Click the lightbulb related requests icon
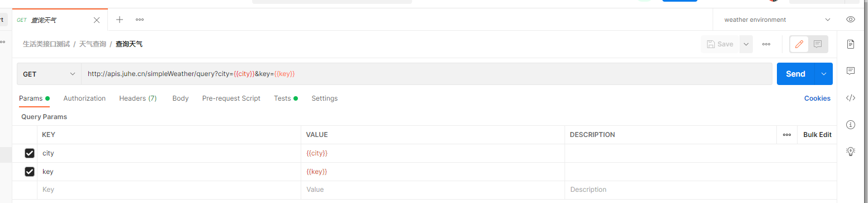Screen dimensions: 868x203 pos(851,151)
